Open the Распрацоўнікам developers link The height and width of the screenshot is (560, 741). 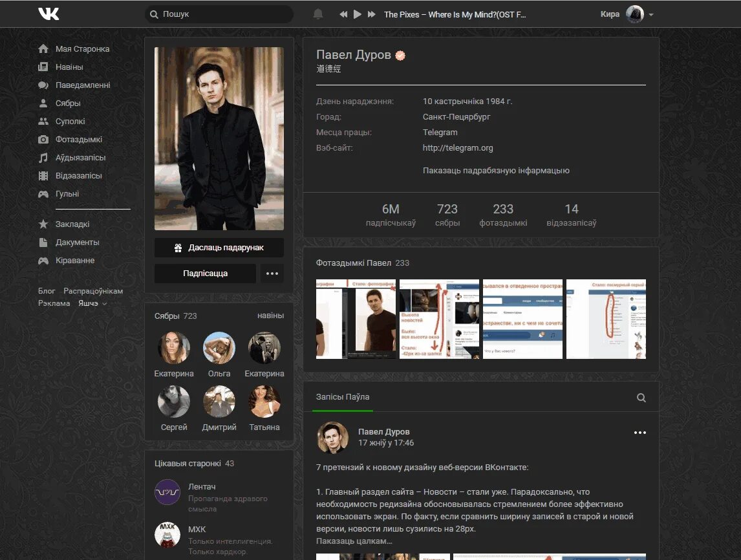[93, 291]
